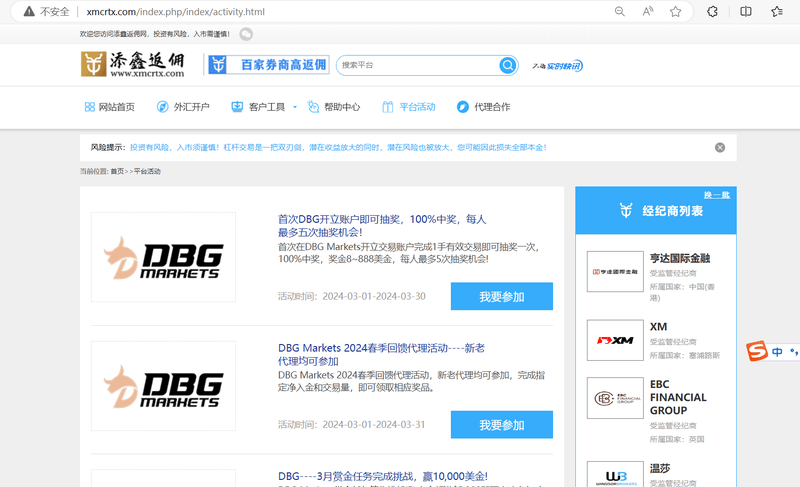Viewport: 800px width, 487px height.
Task: Click the XM broker logo thumbnail
Action: [x=615, y=340]
